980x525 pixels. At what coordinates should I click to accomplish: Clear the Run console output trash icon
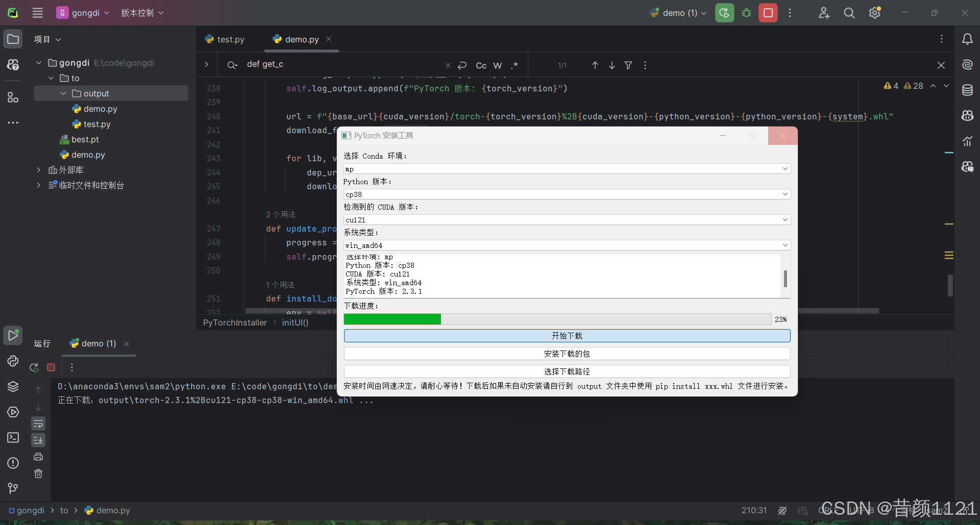pyautogui.click(x=38, y=473)
